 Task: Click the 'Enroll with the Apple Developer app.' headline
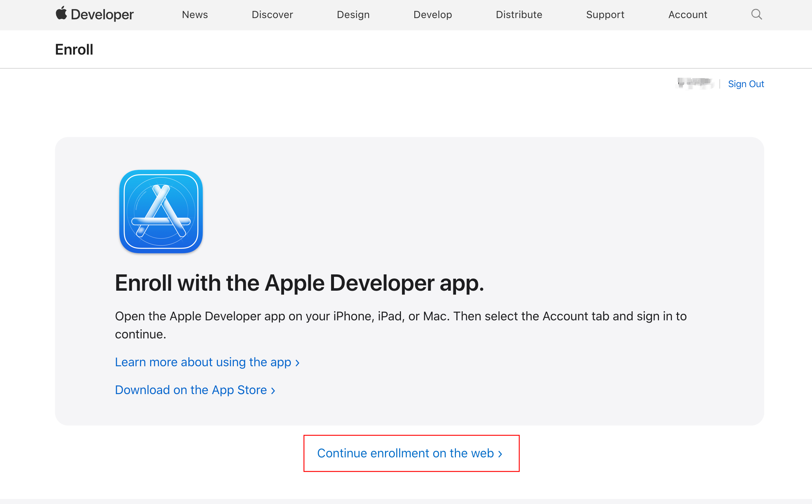(x=299, y=283)
